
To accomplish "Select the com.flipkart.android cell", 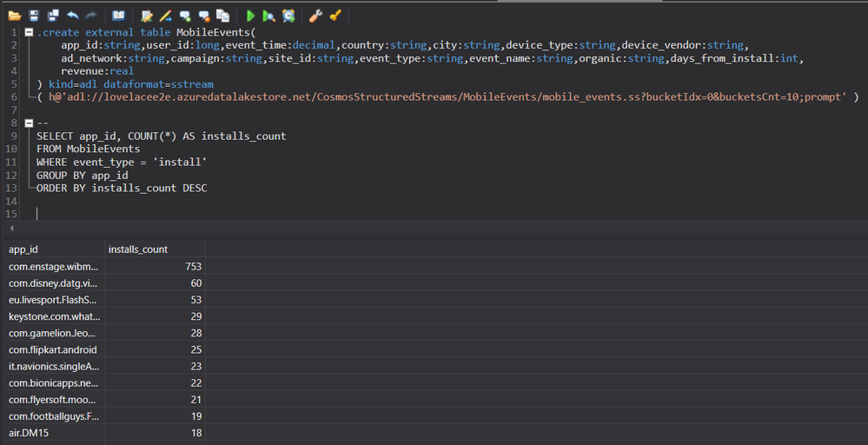I will 54,349.
